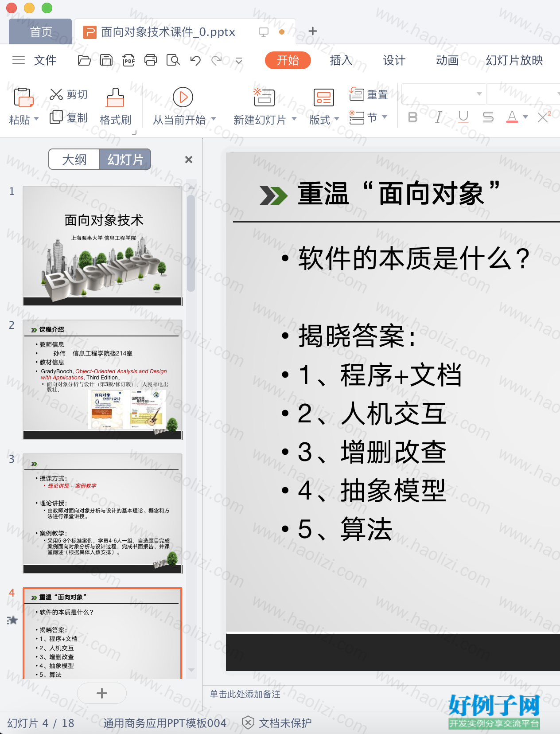
Task: Start slideshow with 从当前开始 play icon
Action: coord(183,97)
